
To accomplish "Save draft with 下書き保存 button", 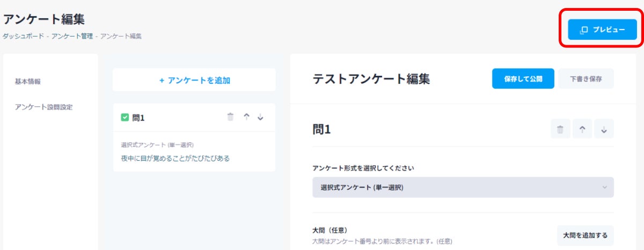I will (x=586, y=78).
